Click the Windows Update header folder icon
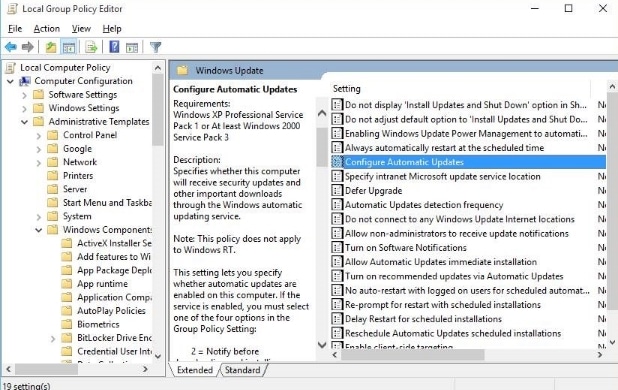618x390 pixels. pos(182,71)
